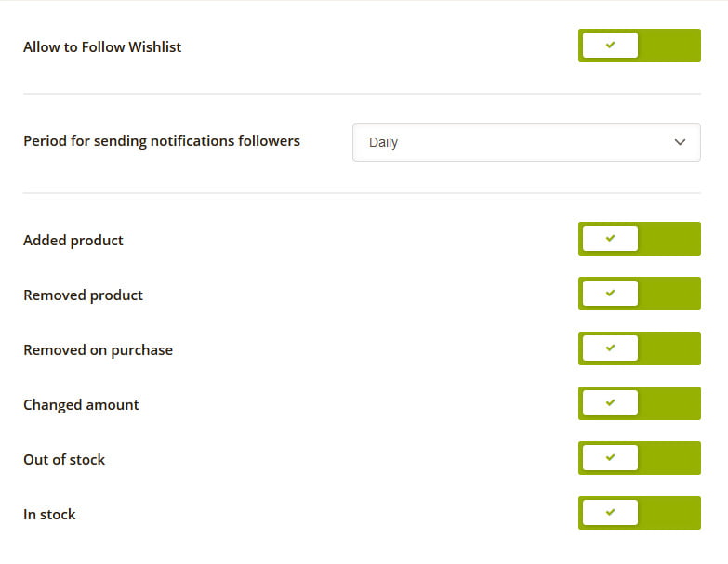Click green area of Allow to Follow Wishlist switch
The image size is (728, 564).
point(669,46)
